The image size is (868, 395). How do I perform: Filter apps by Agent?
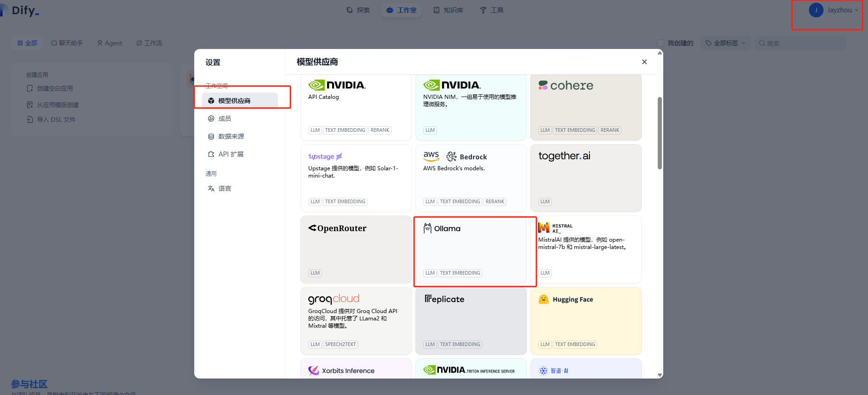[109, 43]
